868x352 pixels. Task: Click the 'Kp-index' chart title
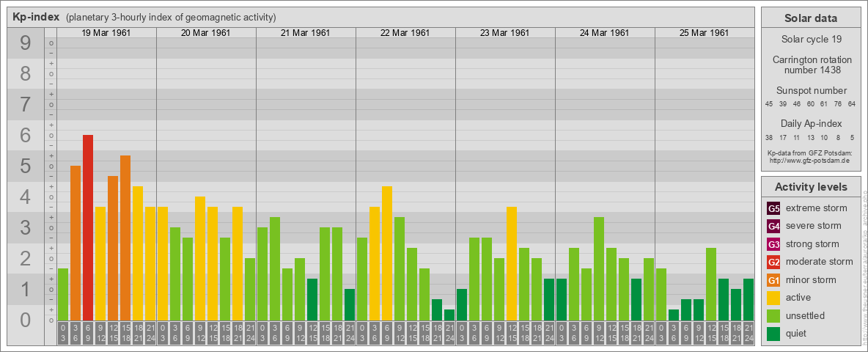(36, 17)
